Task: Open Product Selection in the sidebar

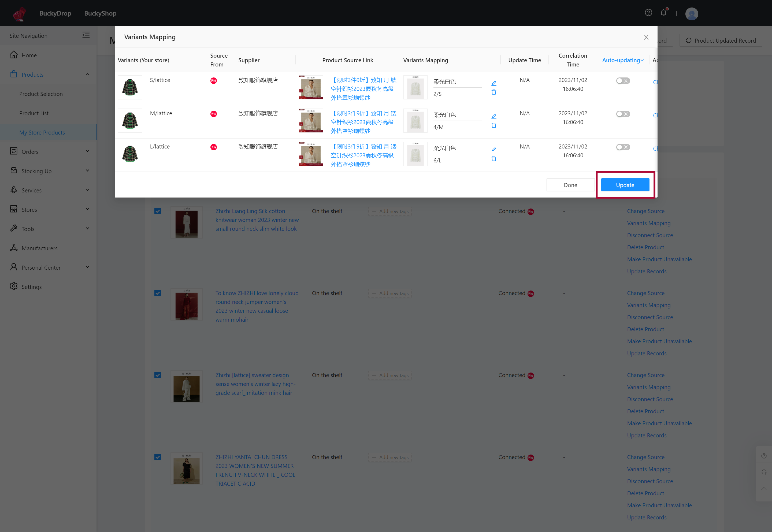Action: pos(41,94)
